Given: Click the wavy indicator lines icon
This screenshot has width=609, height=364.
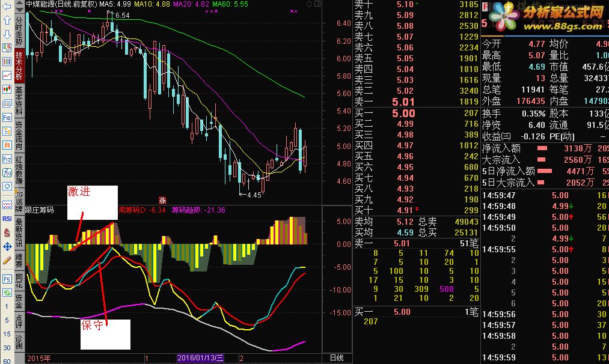Looking at the screenshot, I should (7, 204).
